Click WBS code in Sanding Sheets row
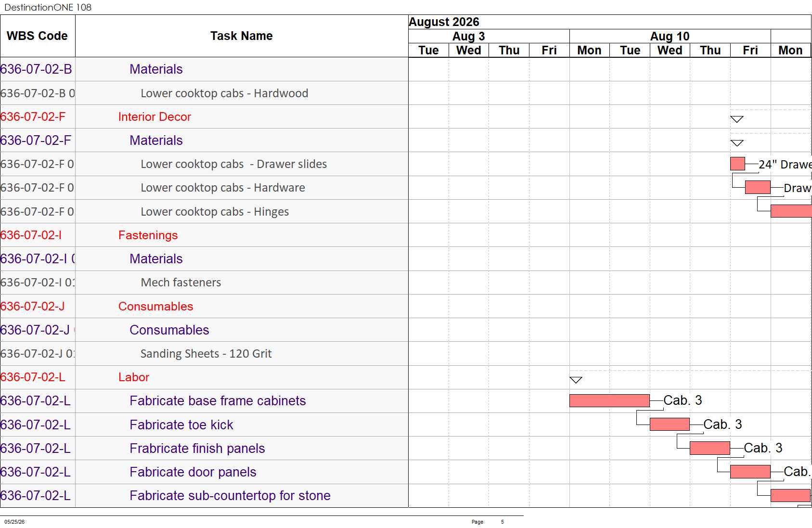Viewport: 812px width, 528px height. (x=38, y=354)
